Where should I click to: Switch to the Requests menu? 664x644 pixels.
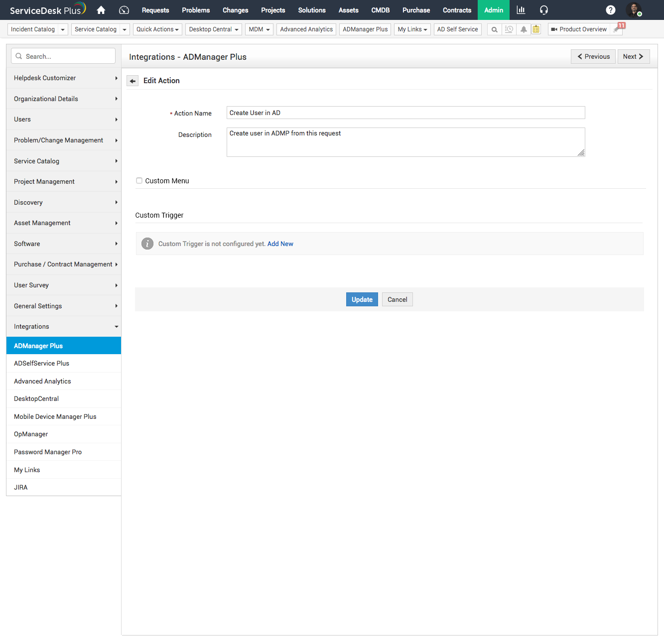(155, 10)
